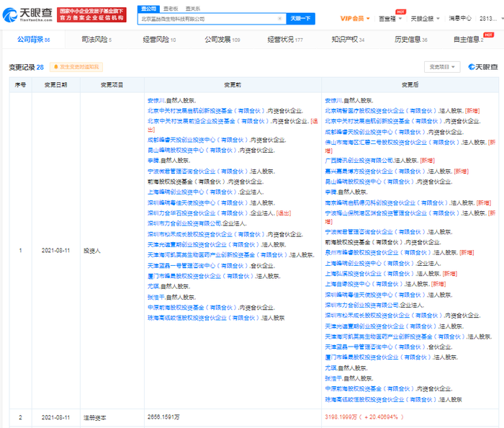
Task: Switch to the 查公司 search tab
Action: (x=148, y=9)
